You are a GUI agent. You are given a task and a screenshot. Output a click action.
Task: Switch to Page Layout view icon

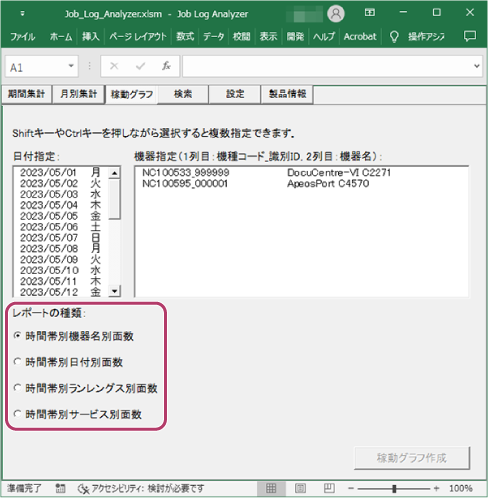pyautogui.click(x=300, y=489)
